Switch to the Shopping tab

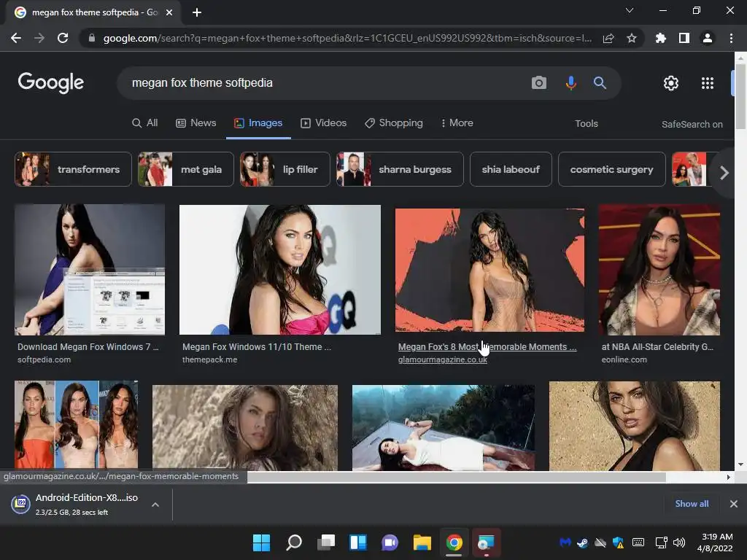[393, 122]
